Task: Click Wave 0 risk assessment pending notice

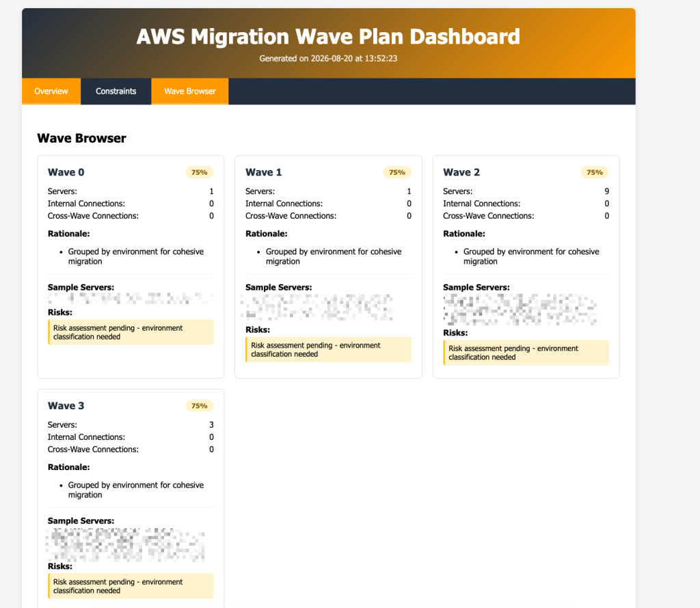Action: pos(131,332)
